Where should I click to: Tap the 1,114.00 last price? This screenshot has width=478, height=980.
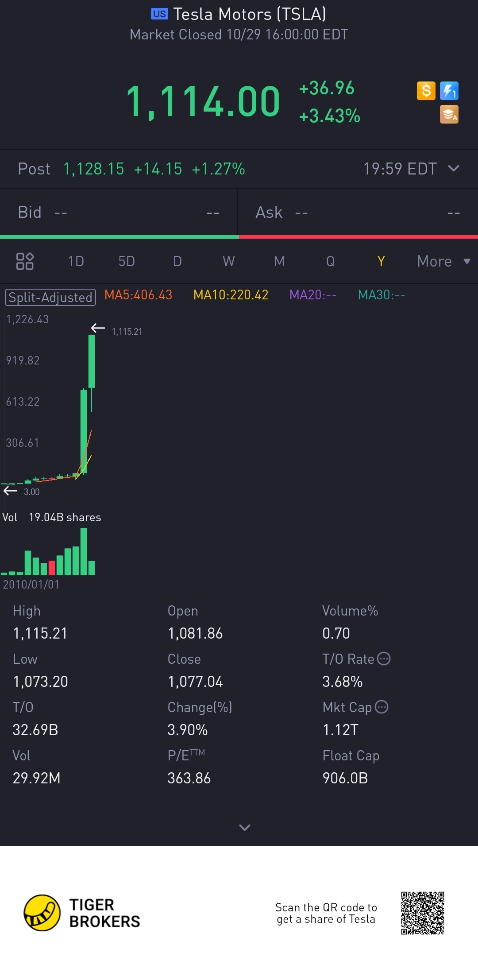[x=203, y=102]
